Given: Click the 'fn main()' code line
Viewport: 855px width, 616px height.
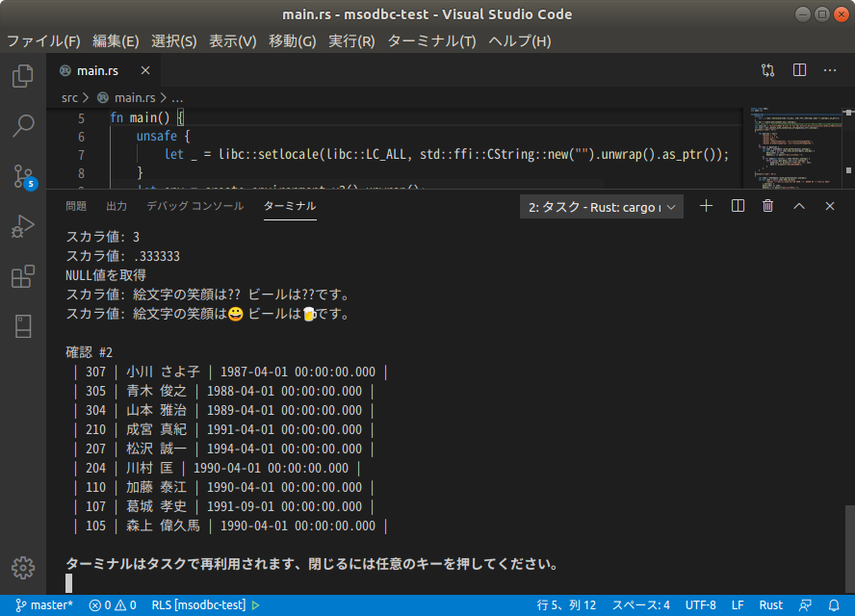Looking at the screenshot, I should 147,117.
